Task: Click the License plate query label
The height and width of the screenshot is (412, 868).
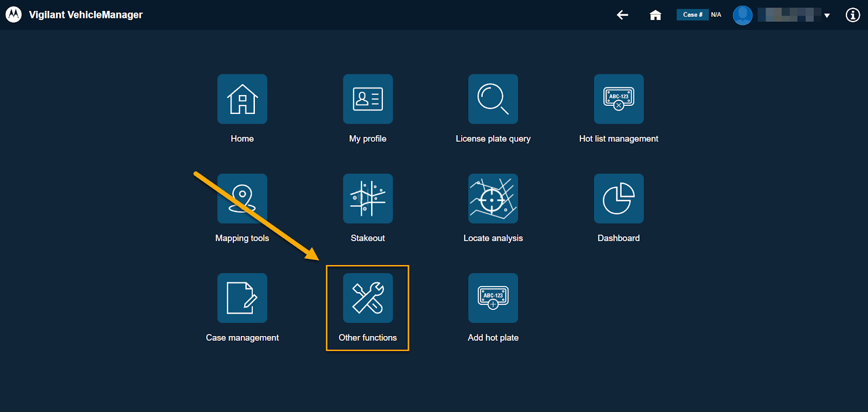Action: point(493,139)
